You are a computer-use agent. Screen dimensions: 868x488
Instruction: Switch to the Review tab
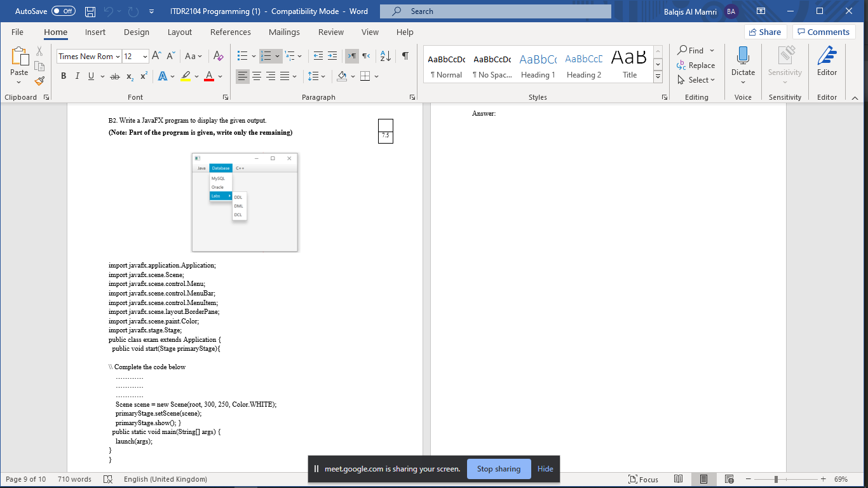331,32
